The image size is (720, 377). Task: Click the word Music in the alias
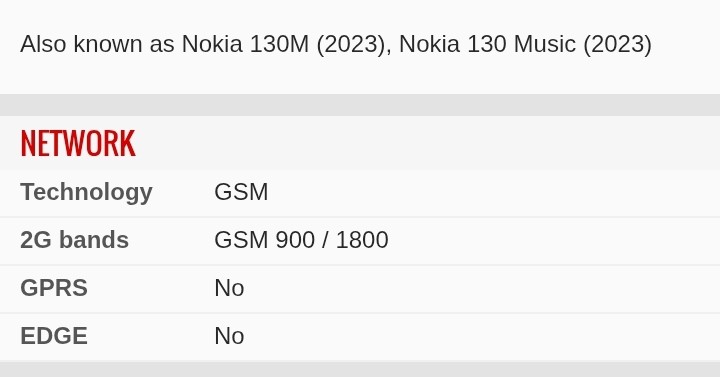point(545,44)
